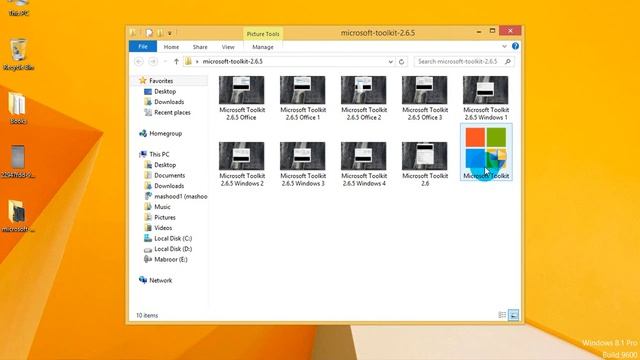Select Mabroor (E:) drive

(x=170, y=260)
